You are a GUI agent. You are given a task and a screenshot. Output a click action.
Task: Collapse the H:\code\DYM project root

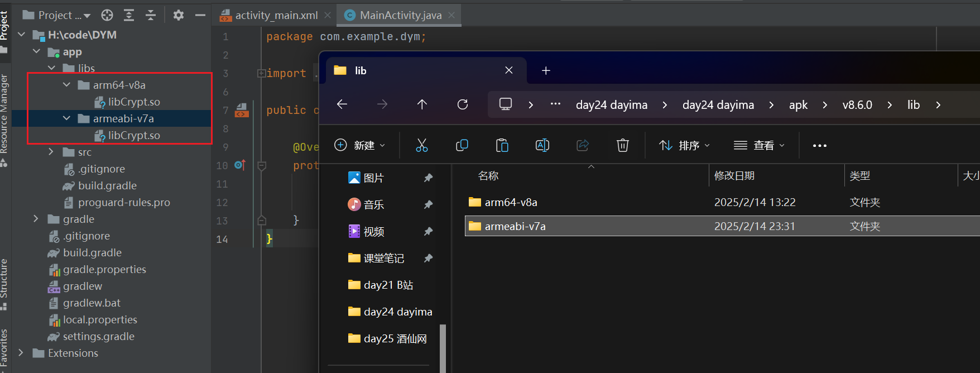(x=22, y=35)
